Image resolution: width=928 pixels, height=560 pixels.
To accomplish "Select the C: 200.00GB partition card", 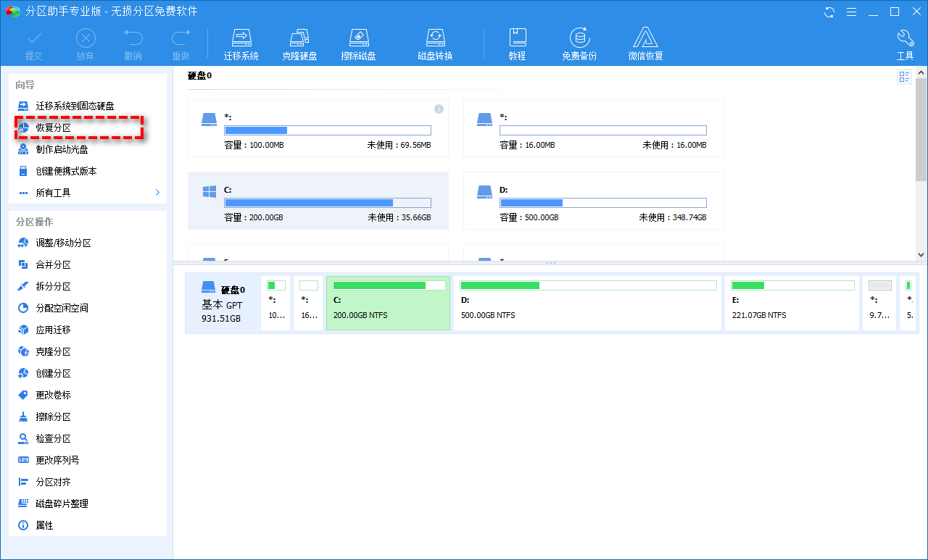I will coord(318,201).
